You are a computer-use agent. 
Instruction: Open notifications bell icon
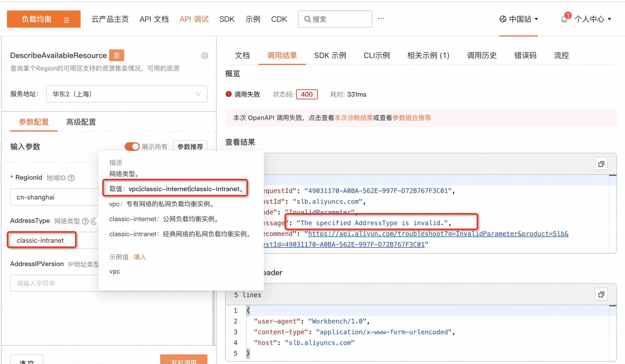click(564, 19)
